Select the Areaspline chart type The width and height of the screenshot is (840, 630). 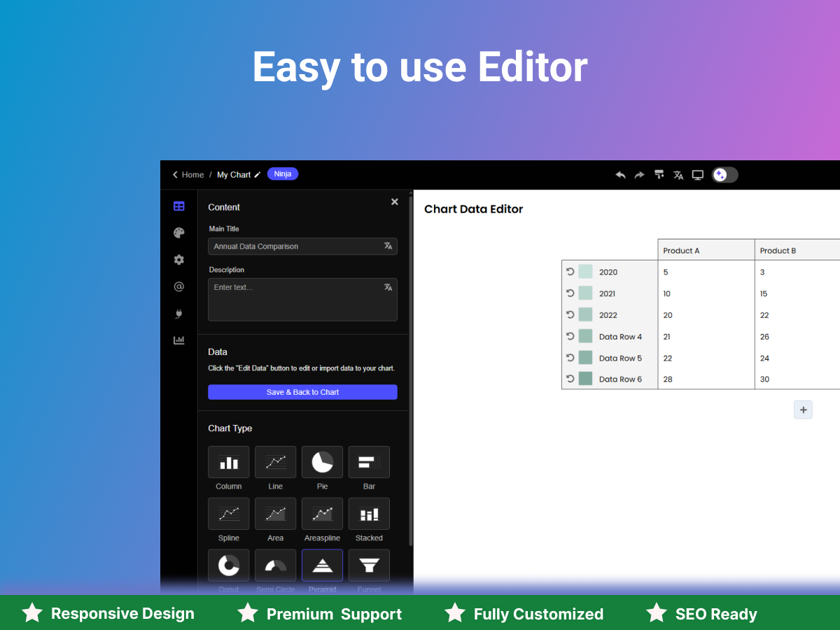click(323, 514)
